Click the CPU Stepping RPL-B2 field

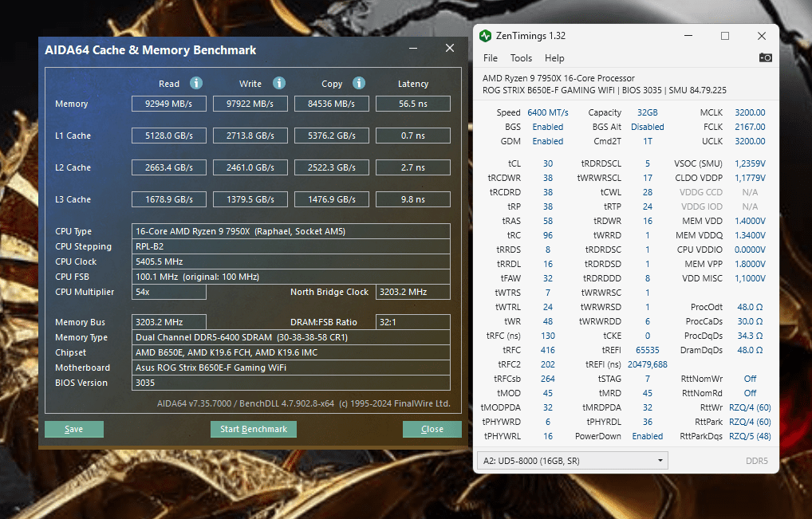coord(290,246)
